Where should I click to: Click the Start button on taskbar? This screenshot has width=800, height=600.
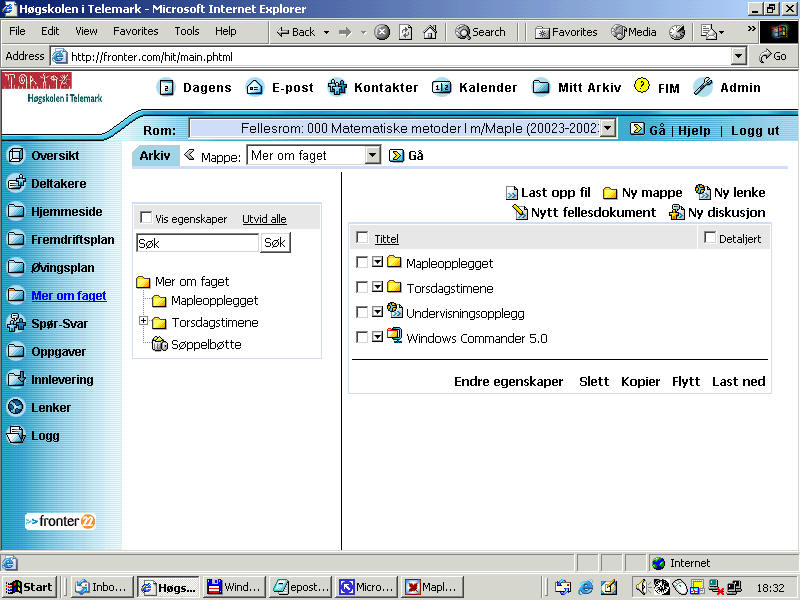pyautogui.click(x=29, y=587)
